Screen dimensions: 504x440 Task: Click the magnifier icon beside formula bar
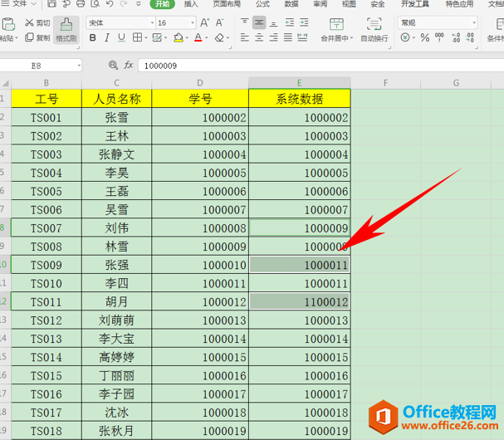pos(113,66)
